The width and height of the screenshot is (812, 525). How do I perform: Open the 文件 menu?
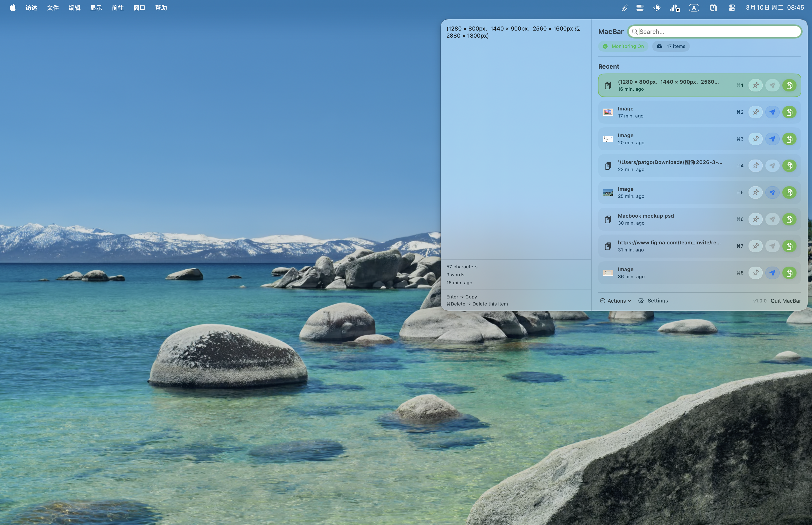click(x=52, y=8)
